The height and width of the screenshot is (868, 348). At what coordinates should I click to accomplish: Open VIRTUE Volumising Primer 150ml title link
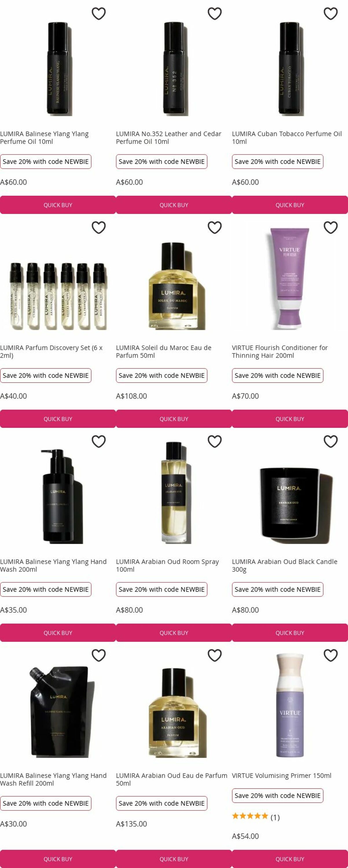282,775
